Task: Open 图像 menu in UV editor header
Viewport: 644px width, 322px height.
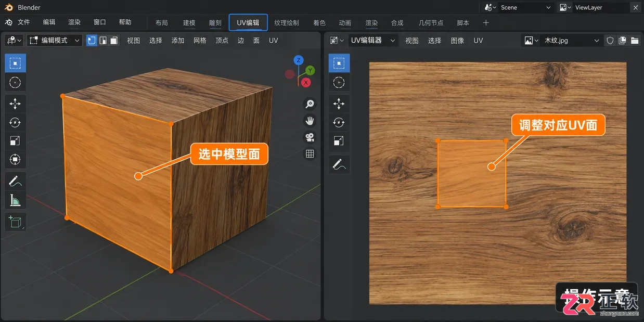Action: point(458,41)
